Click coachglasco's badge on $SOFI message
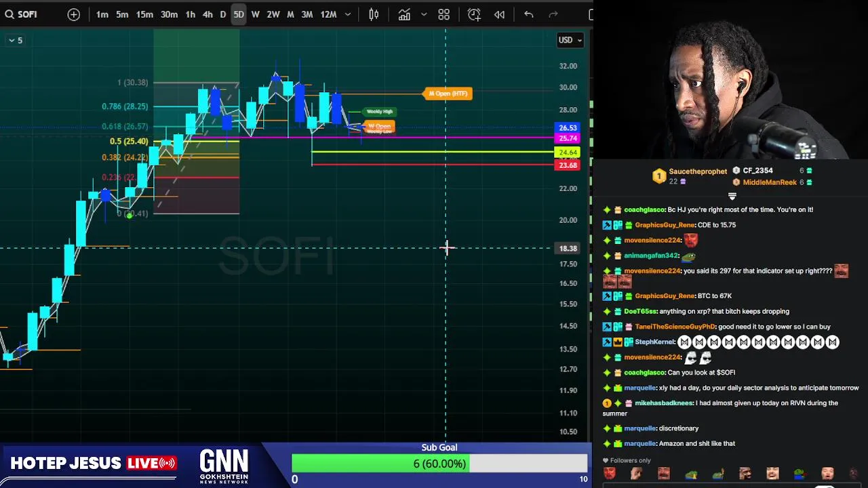This screenshot has height=488, width=868. [618, 373]
